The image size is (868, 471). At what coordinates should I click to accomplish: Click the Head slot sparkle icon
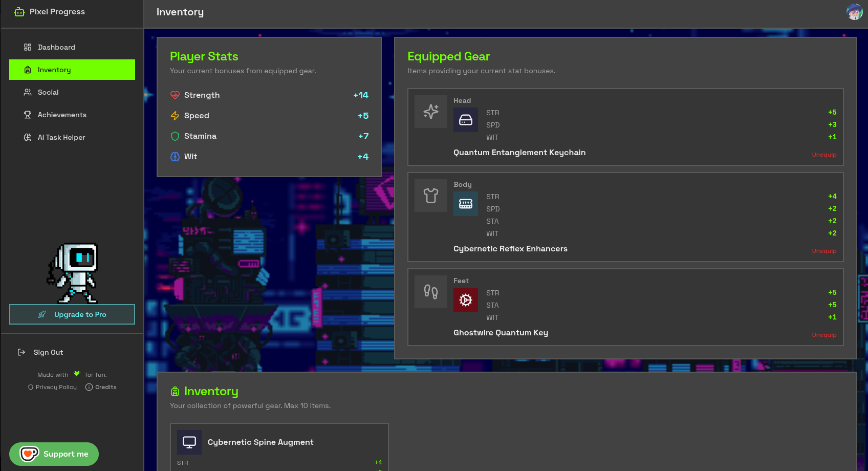430,112
